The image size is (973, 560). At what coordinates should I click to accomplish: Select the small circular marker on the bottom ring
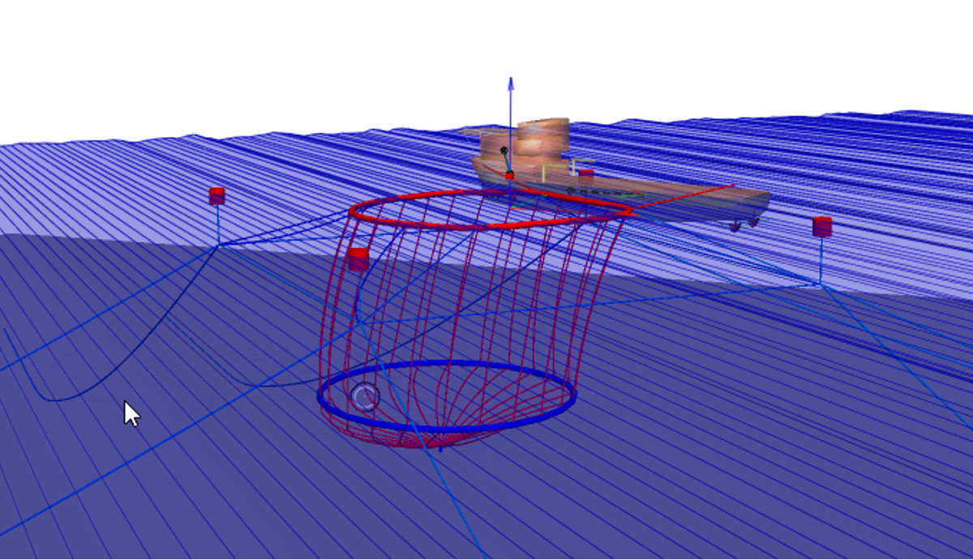pyautogui.click(x=365, y=397)
